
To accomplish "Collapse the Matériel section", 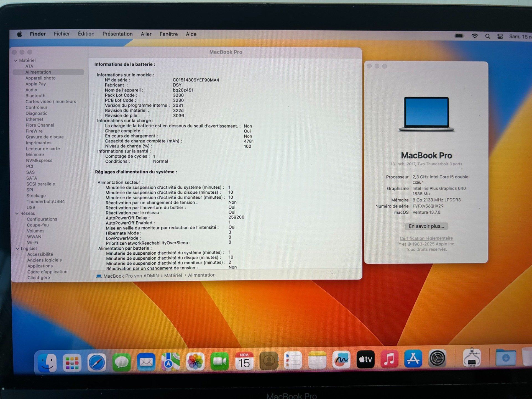I will tap(16, 60).
